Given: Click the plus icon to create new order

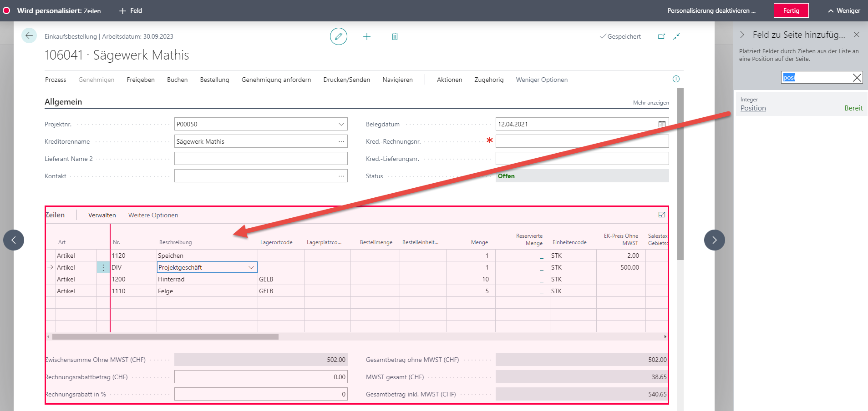Looking at the screenshot, I should click(367, 36).
